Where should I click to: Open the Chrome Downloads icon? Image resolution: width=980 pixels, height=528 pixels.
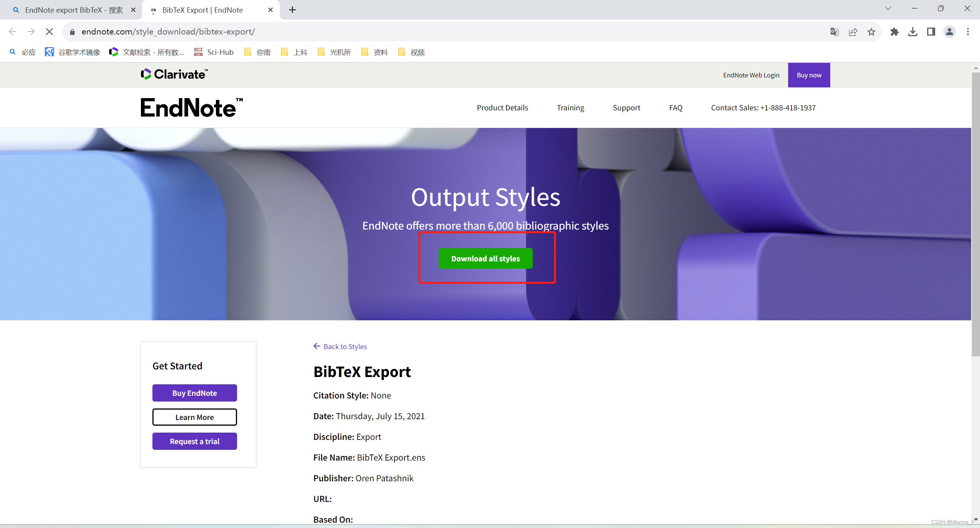pos(913,31)
